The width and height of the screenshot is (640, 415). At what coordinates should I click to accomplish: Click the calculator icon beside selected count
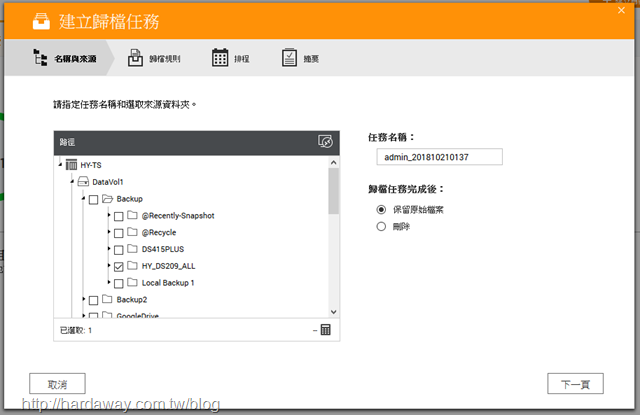[325, 330]
